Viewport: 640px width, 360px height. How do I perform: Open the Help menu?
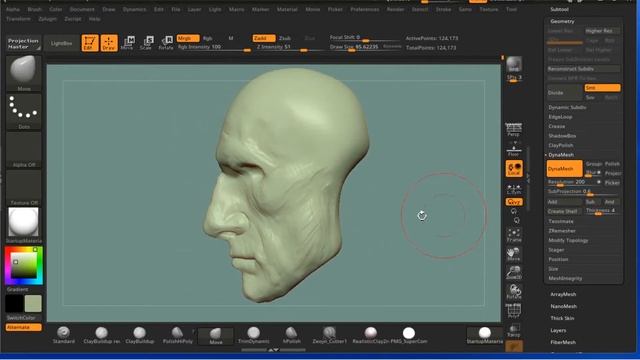pyautogui.click(x=94, y=19)
